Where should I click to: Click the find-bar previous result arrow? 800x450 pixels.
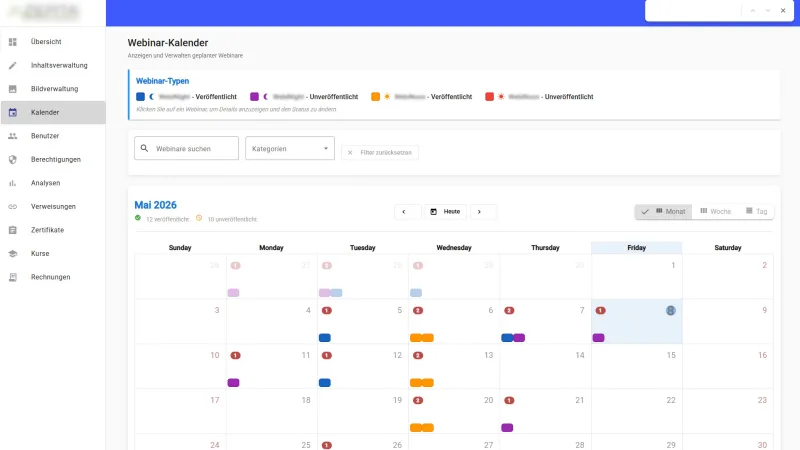(x=753, y=11)
